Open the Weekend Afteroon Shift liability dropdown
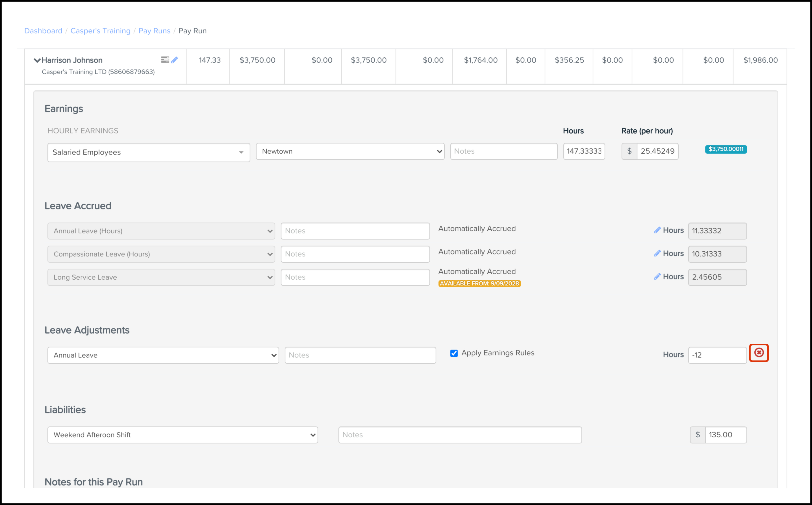The image size is (812, 505). [x=182, y=435]
